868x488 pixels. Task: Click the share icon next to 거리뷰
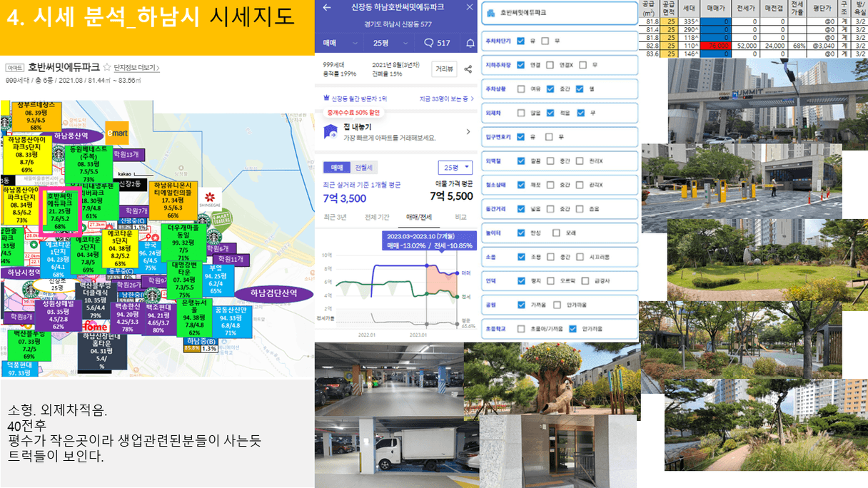tap(468, 69)
